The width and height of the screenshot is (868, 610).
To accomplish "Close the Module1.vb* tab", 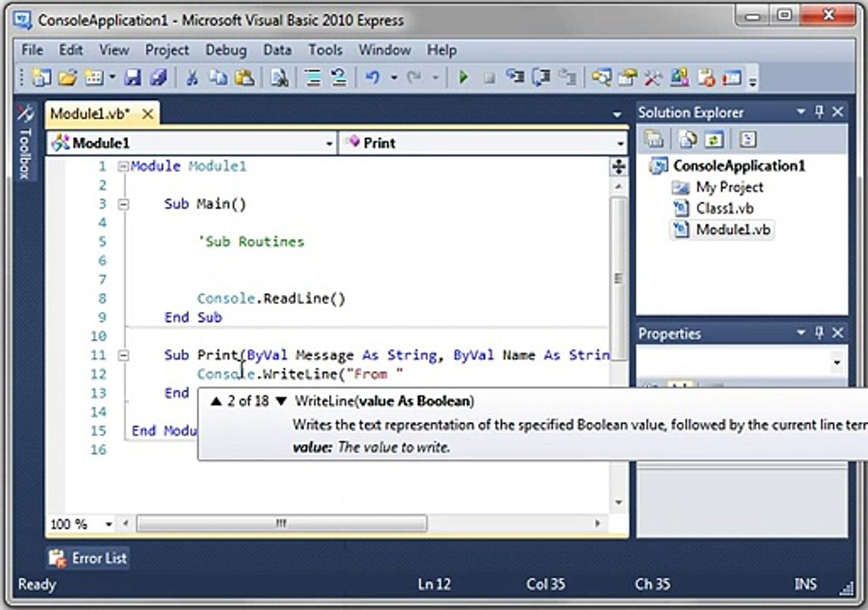I will pyautogui.click(x=147, y=114).
